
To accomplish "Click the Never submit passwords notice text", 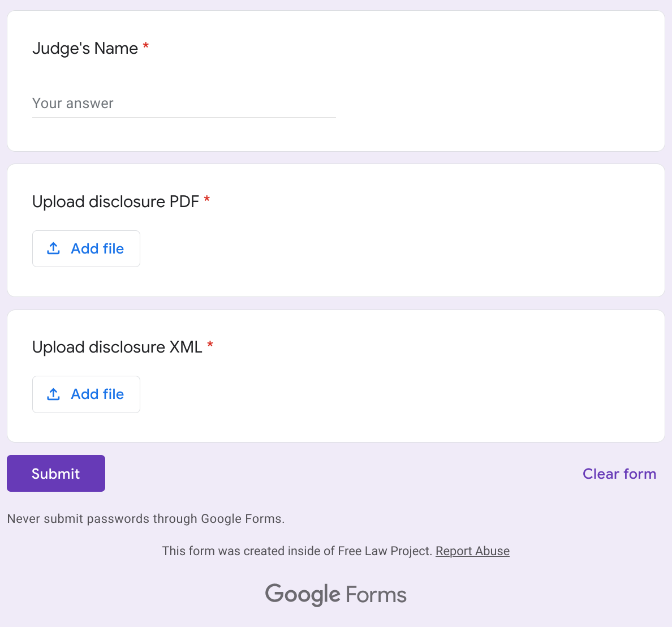I will (146, 518).
